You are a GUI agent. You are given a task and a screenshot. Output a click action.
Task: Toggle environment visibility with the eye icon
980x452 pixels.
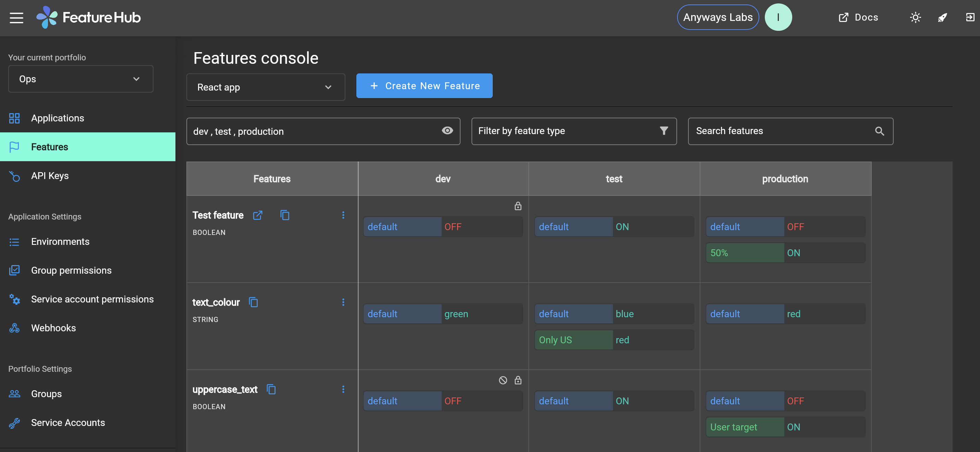pos(448,131)
